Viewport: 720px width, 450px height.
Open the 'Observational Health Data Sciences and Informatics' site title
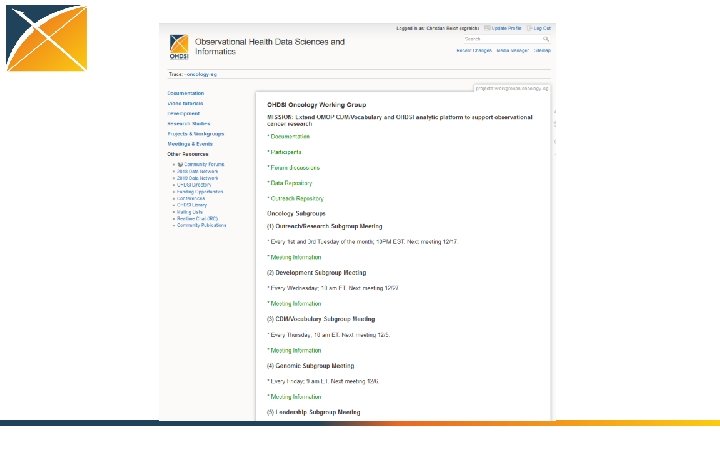pos(270,46)
